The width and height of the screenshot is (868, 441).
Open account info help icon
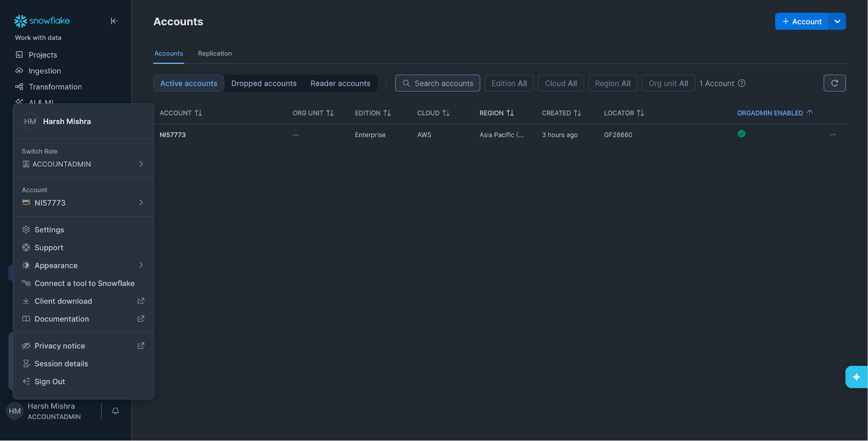pos(742,83)
